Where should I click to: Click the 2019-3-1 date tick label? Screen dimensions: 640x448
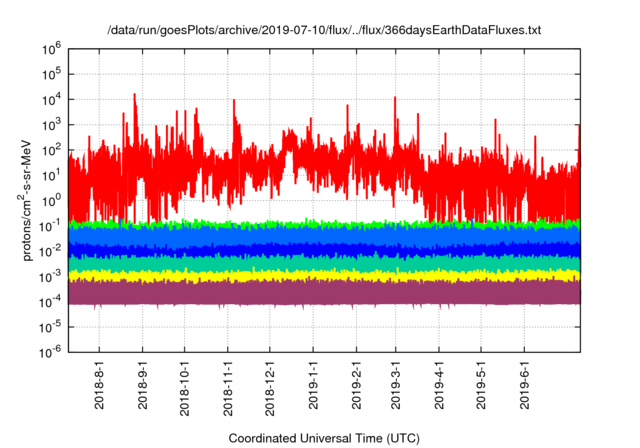tap(395, 384)
